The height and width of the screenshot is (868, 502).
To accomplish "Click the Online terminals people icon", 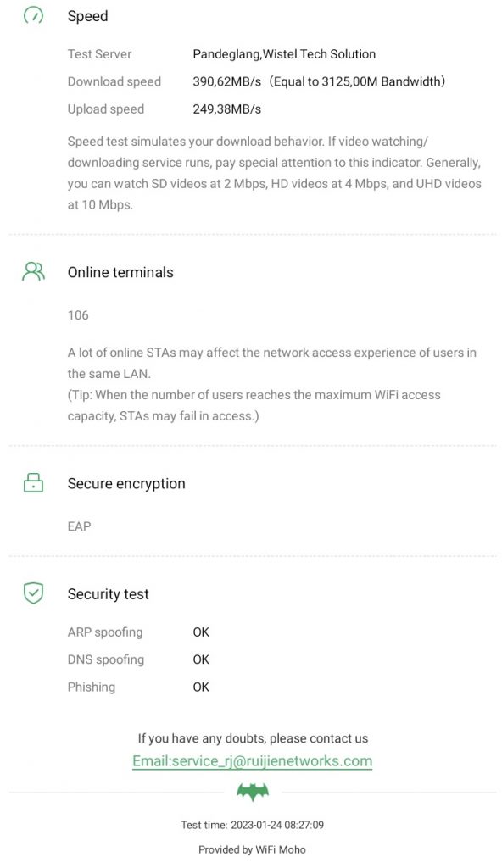I will [x=33, y=271].
